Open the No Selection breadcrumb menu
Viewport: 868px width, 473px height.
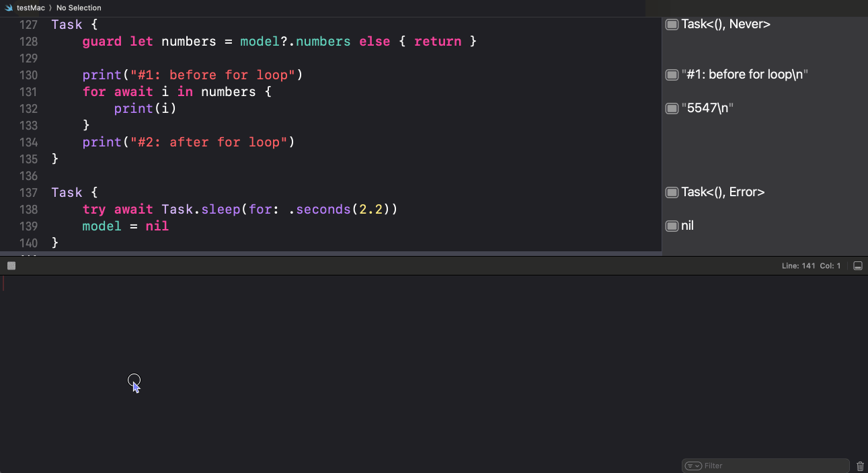[x=79, y=8]
